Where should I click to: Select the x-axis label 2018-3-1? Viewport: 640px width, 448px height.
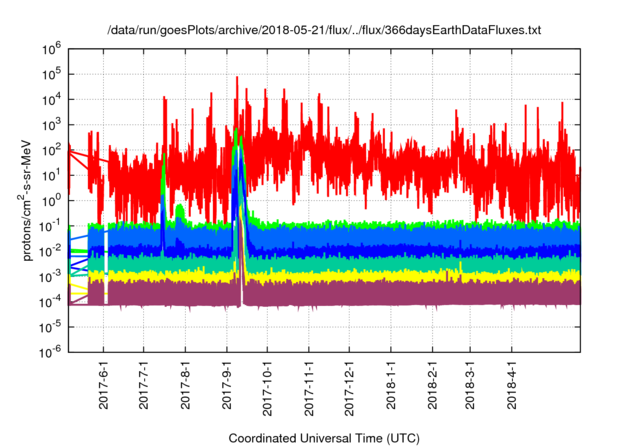pos(470,385)
